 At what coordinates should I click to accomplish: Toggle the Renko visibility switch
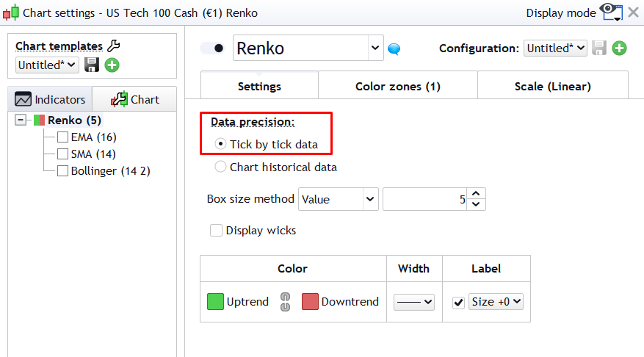[x=213, y=48]
